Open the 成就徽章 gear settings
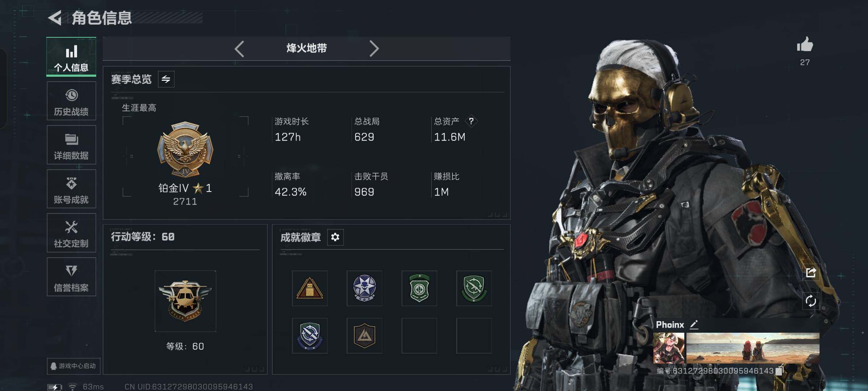The height and width of the screenshot is (391, 868). [x=335, y=237]
